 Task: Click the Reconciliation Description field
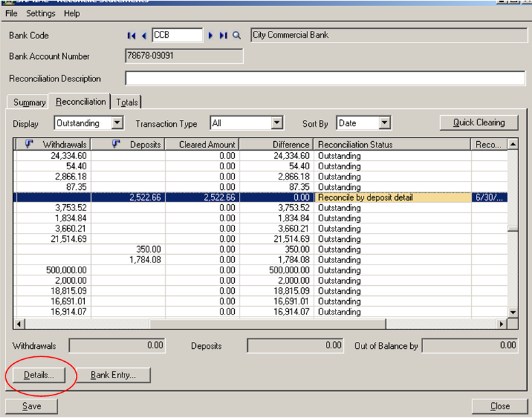(x=325, y=78)
